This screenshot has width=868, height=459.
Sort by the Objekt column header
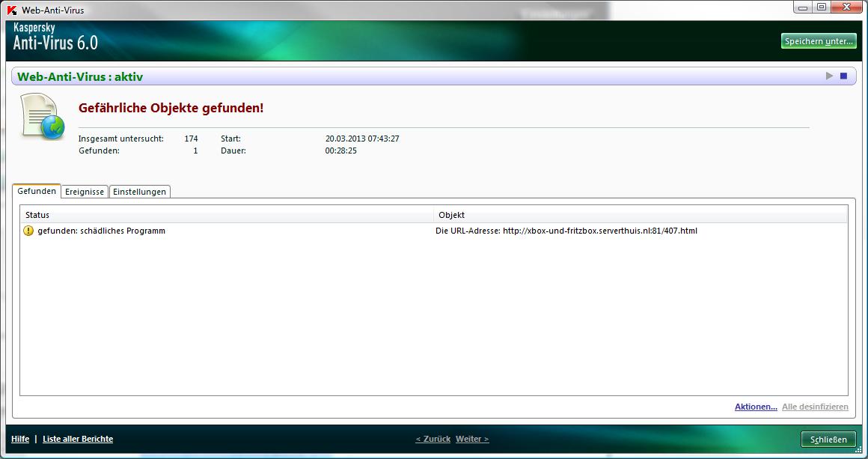(641, 215)
